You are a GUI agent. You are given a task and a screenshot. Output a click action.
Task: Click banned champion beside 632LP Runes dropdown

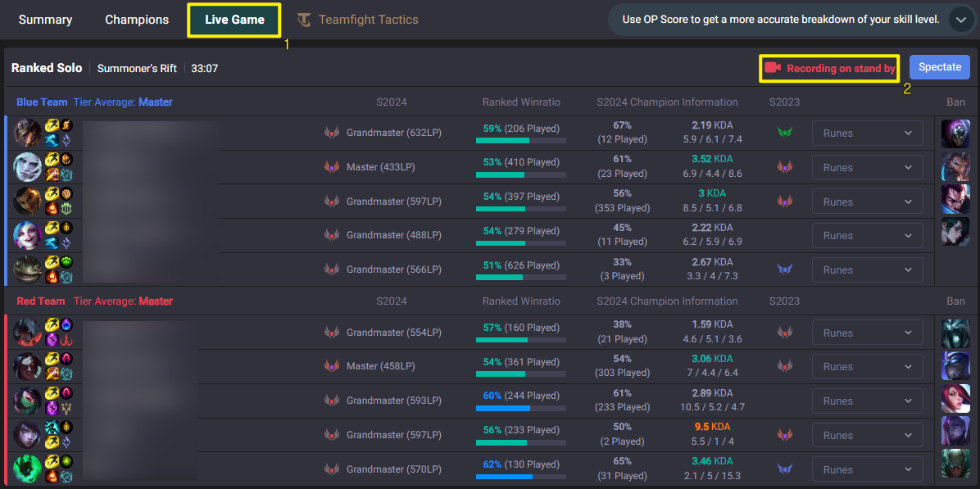955,134
